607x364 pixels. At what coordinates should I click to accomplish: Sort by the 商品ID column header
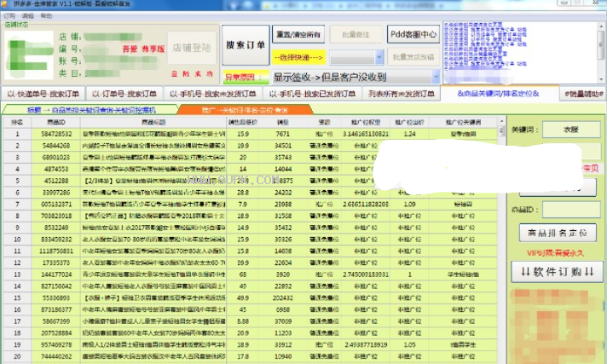56,122
